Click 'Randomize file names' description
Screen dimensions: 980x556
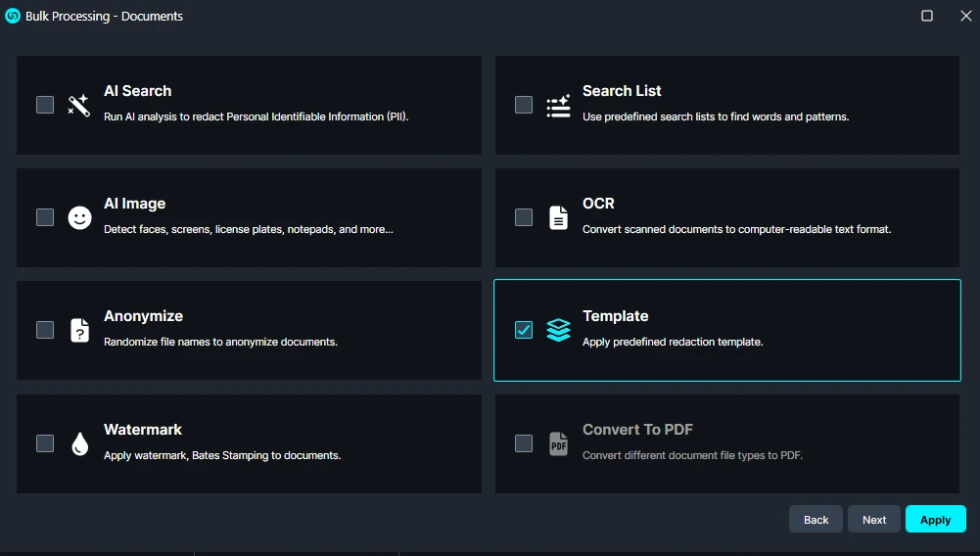pos(220,342)
